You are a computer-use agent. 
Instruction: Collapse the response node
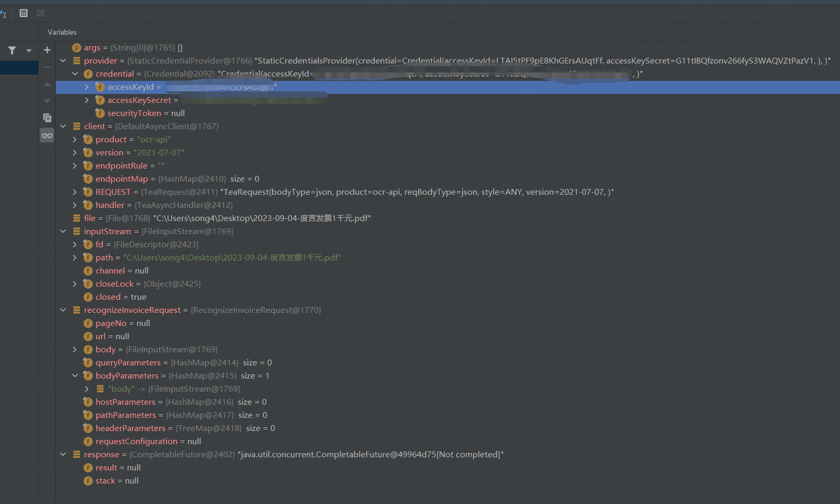tap(63, 455)
